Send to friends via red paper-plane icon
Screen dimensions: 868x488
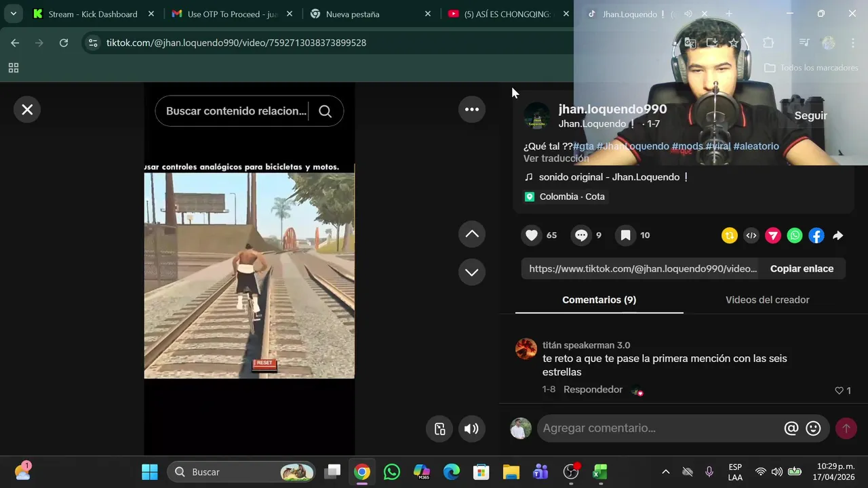point(773,236)
